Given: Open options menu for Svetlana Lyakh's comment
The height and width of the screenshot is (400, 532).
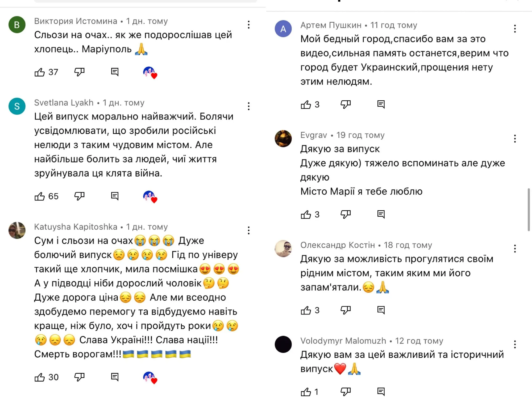Looking at the screenshot, I should [x=248, y=107].
